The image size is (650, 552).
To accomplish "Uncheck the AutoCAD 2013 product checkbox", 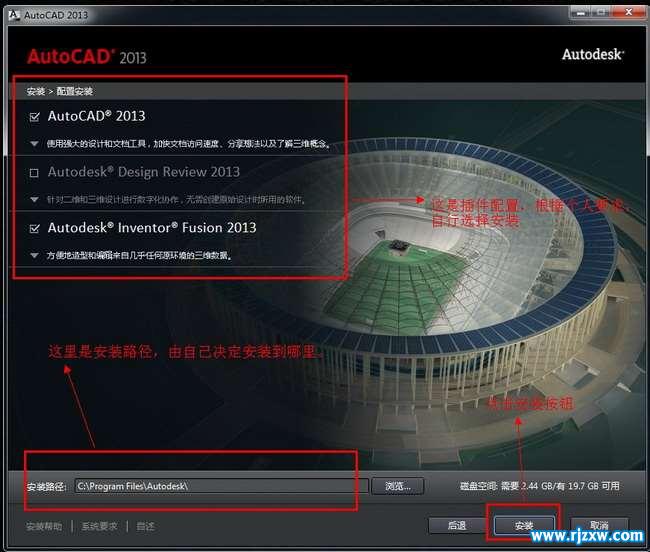I will (x=35, y=117).
